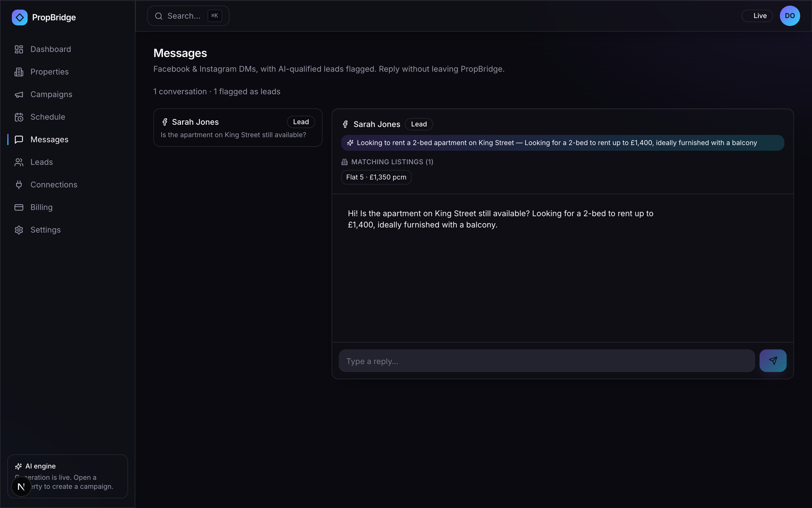The height and width of the screenshot is (508, 812).
Task: Click the Campaigns megaphone icon
Action: point(19,95)
